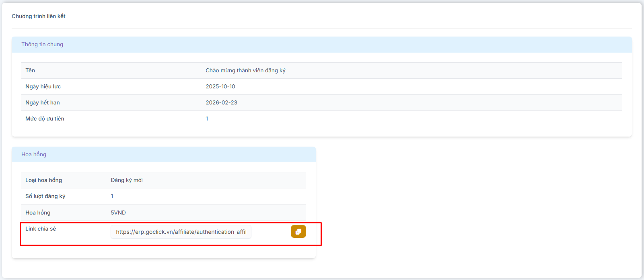Click the "Chương trình liên kết" page title
This screenshot has height=280, width=644.
[39, 16]
